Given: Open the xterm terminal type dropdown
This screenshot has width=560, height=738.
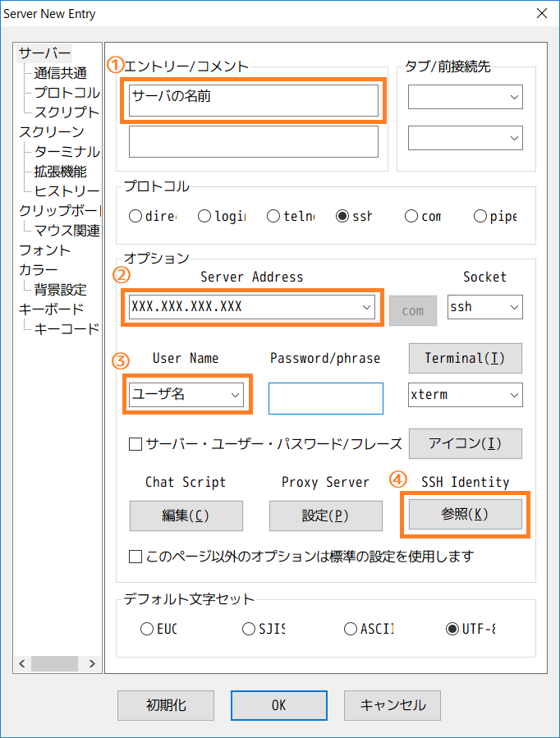Looking at the screenshot, I should point(514,394).
